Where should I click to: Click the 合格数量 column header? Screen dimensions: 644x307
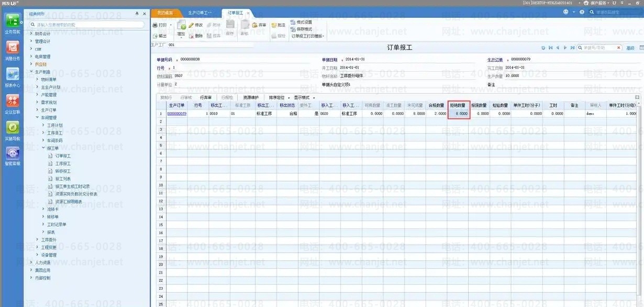tap(437, 105)
